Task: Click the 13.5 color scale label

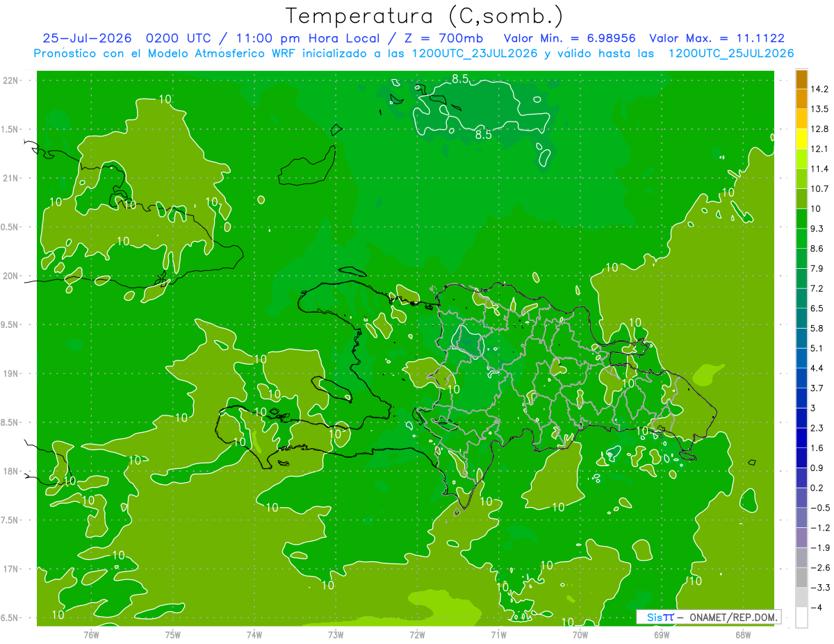Action: pos(819,109)
